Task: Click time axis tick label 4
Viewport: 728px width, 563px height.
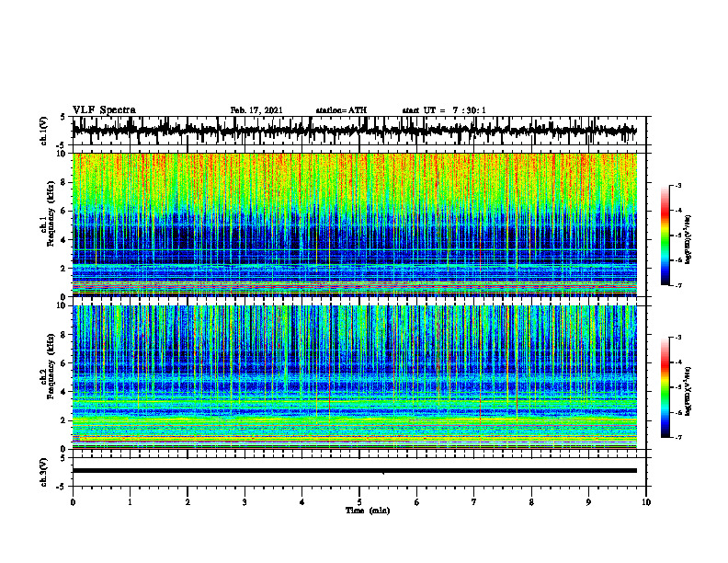Action: (x=302, y=502)
